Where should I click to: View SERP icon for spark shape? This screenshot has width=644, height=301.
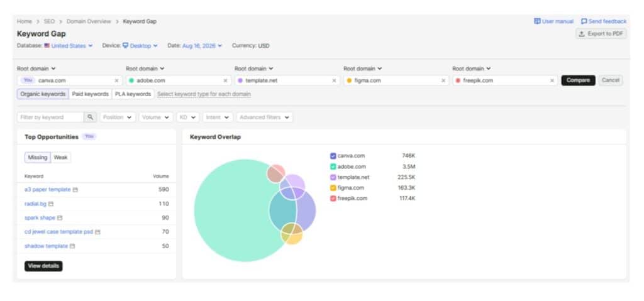[x=60, y=218]
